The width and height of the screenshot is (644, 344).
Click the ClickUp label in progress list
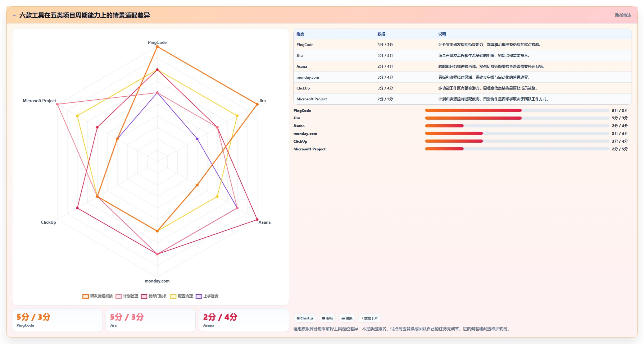pos(300,141)
